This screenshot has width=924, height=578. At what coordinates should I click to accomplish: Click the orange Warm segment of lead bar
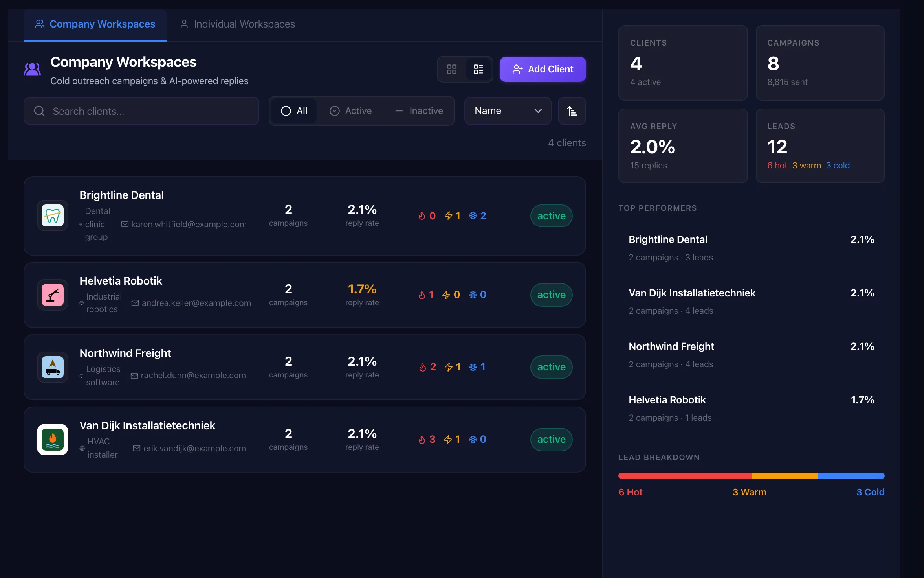785,476
